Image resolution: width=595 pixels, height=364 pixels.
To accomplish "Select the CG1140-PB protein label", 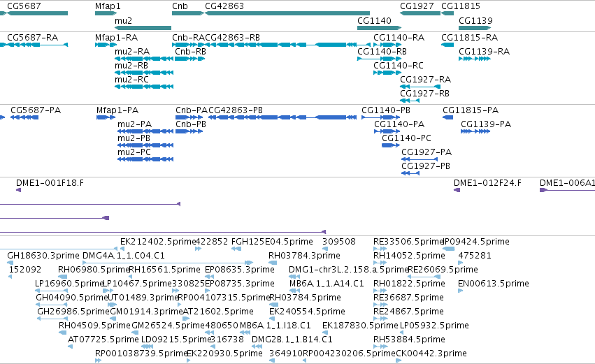I will click(386, 110).
